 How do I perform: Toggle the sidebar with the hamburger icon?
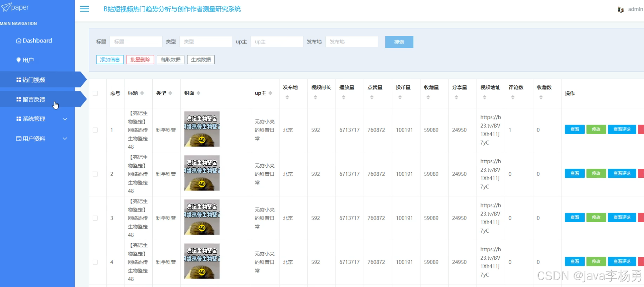click(84, 9)
